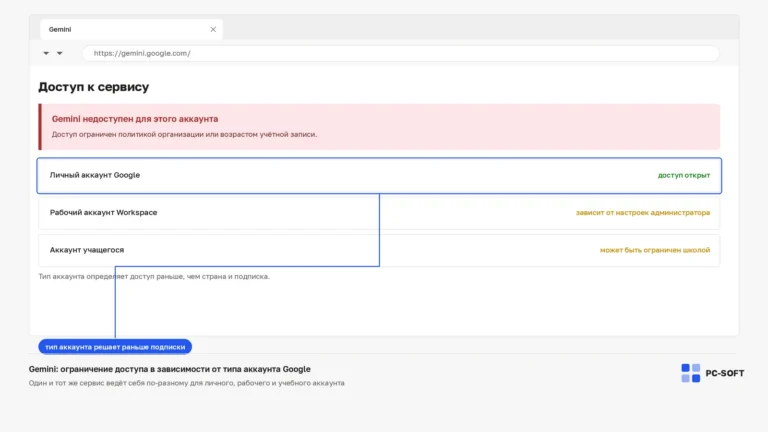Click the PC-SOFT logo icon
This screenshot has width=768, height=432.
pos(691,373)
